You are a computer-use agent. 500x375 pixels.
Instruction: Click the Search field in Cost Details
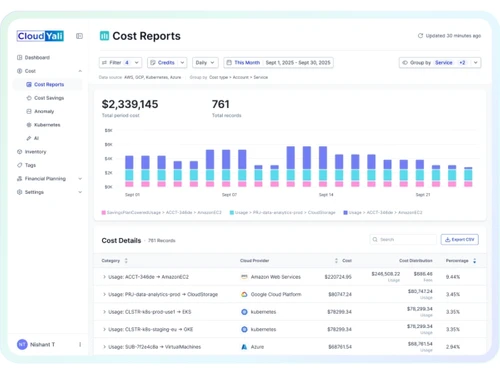point(403,240)
